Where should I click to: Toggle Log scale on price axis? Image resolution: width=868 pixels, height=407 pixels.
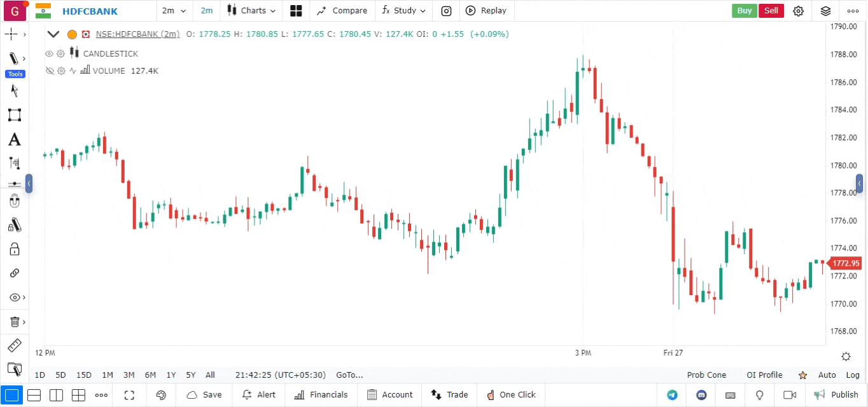click(853, 375)
